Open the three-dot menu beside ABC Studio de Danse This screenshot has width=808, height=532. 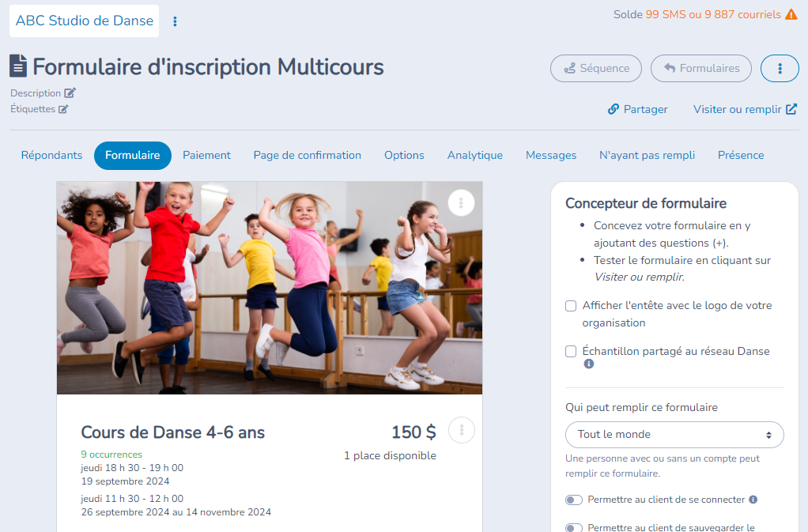coord(176,21)
